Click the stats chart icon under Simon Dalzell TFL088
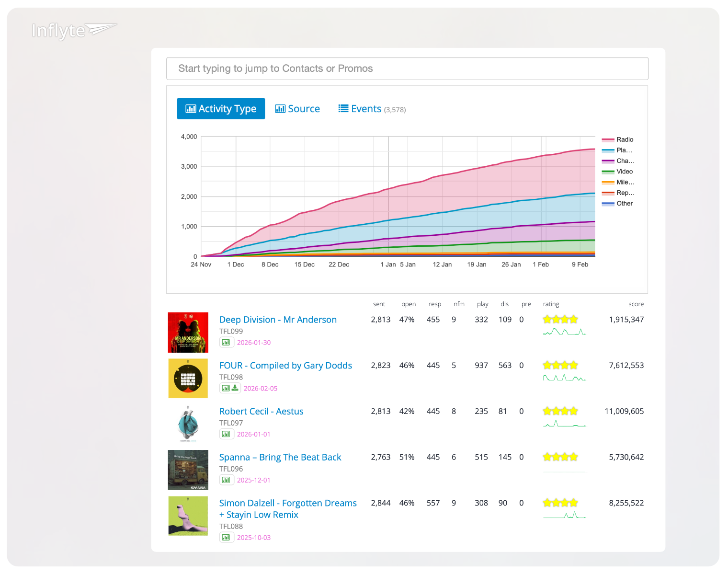728x575 pixels. tap(226, 538)
